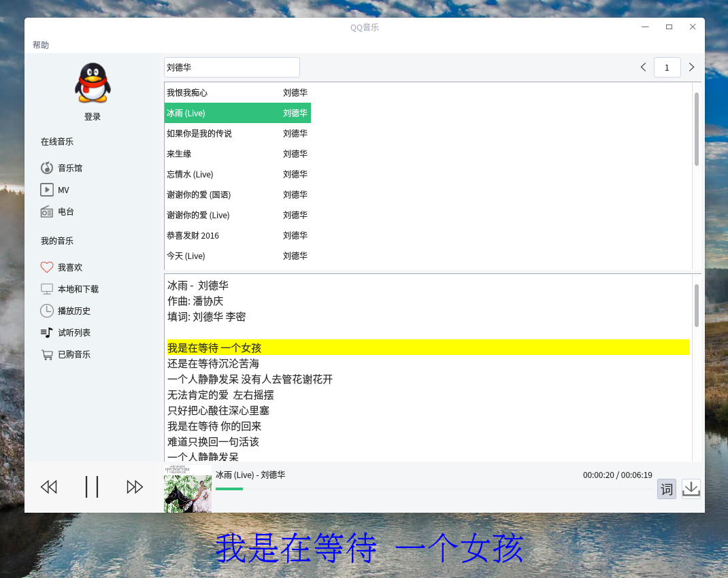Click the page number field

point(667,67)
